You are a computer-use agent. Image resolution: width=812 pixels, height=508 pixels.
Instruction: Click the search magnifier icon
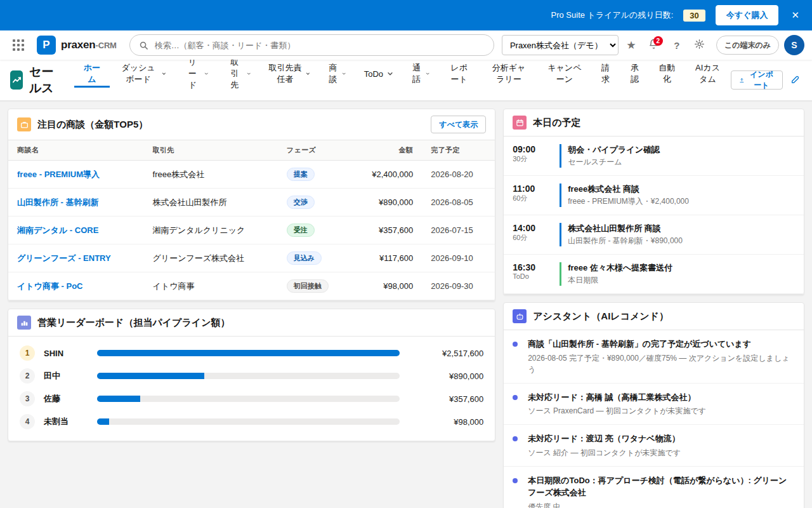(144, 46)
